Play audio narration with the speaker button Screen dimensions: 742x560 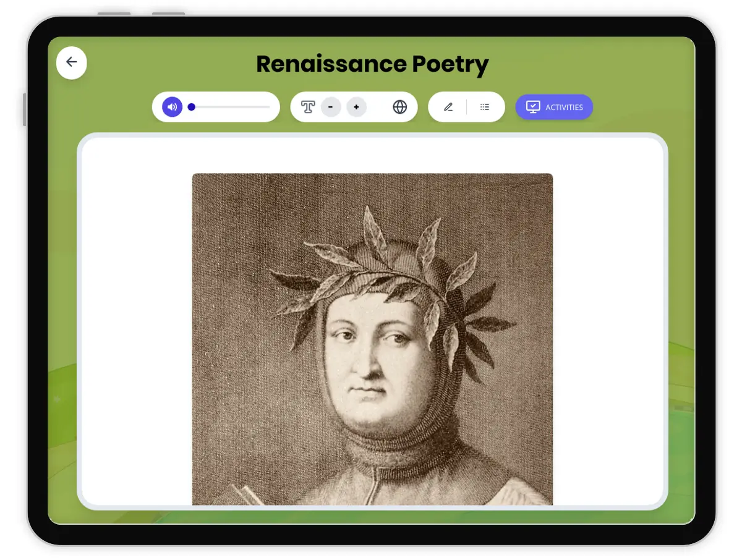(173, 107)
